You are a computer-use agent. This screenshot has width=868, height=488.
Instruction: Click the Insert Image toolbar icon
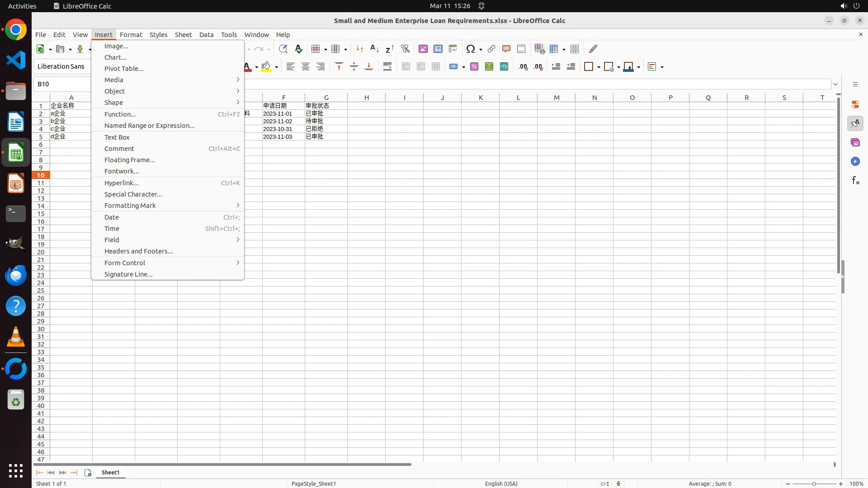pyautogui.click(x=423, y=49)
